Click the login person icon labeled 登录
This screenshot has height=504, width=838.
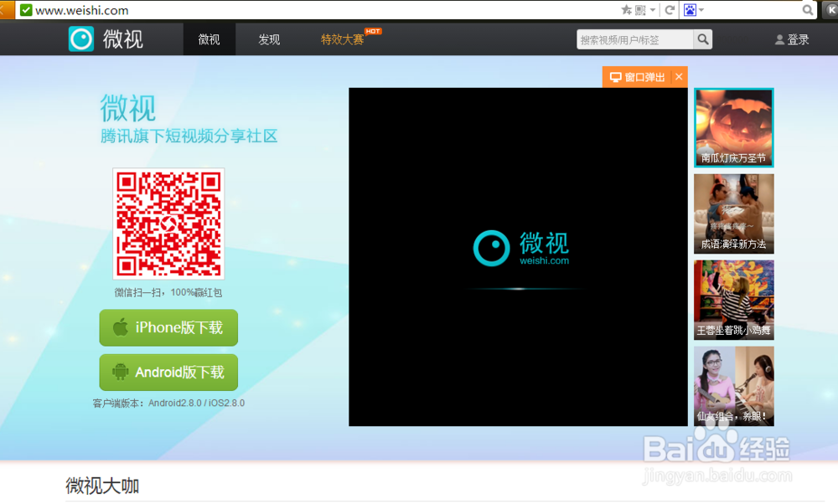pyautogui.click(x=779, y=39)
